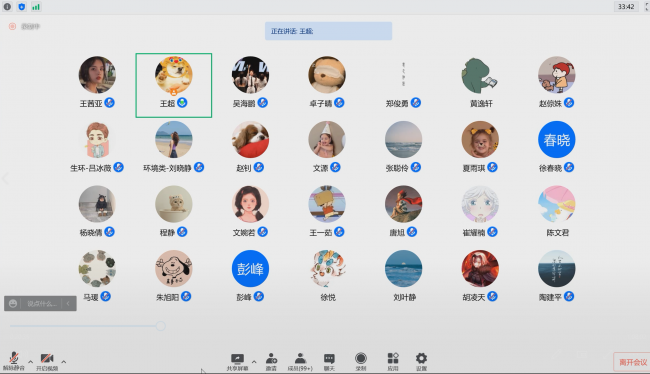The width and height of the screenshot is (650, 374).
Task: Click the mic icon beside 赵钊
Action: click(259, 167)
